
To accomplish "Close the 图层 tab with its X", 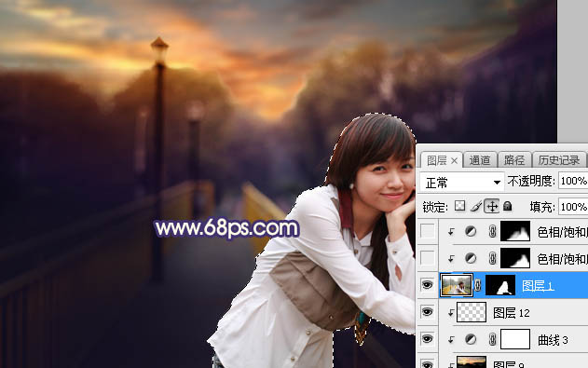I will pyautogui.click(x=454, y=161).
